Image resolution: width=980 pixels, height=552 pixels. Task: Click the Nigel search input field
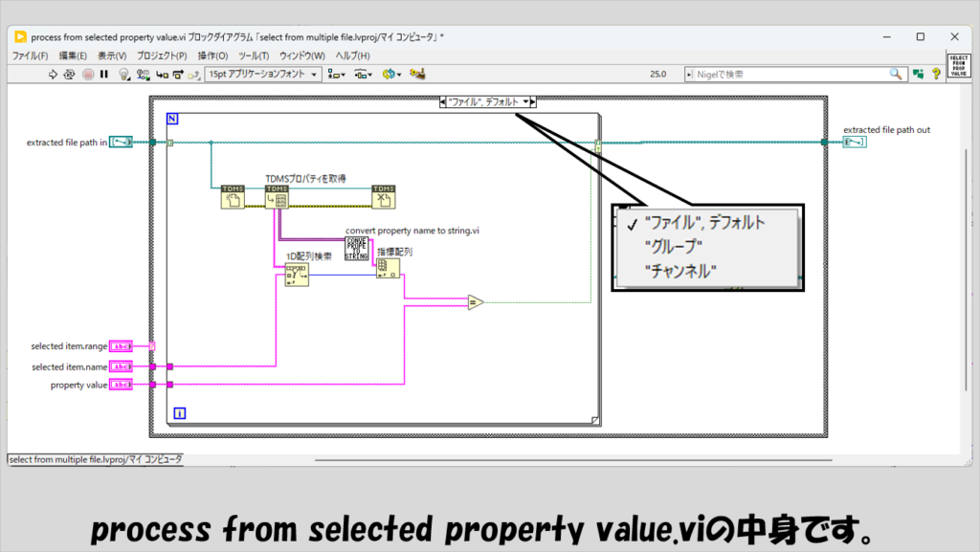click(x=787, y=74)
